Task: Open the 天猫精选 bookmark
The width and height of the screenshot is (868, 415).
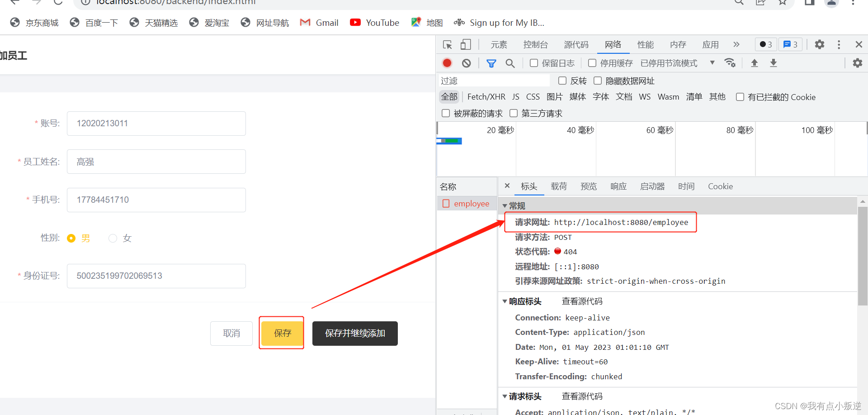Action: pos(153,23)
